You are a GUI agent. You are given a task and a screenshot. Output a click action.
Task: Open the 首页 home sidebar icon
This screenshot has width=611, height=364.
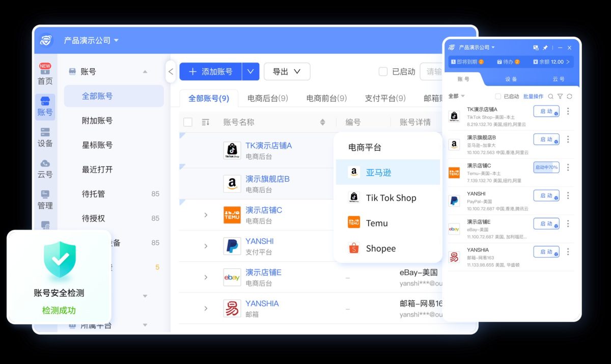pyautogui.click(x=45, y=74)
